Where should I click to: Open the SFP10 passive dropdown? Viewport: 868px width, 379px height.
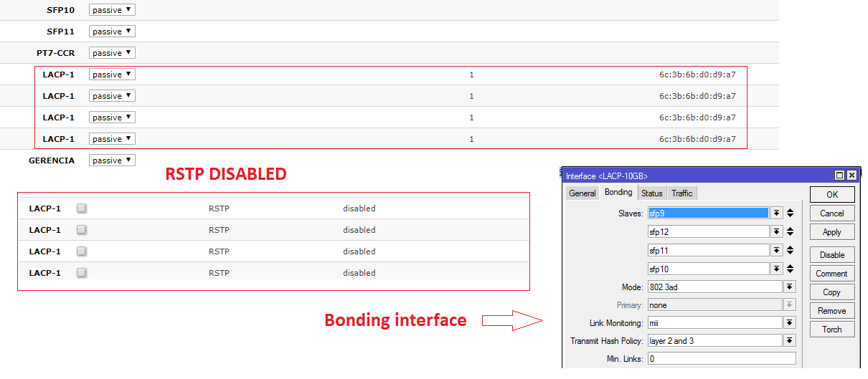pos(112,10)
